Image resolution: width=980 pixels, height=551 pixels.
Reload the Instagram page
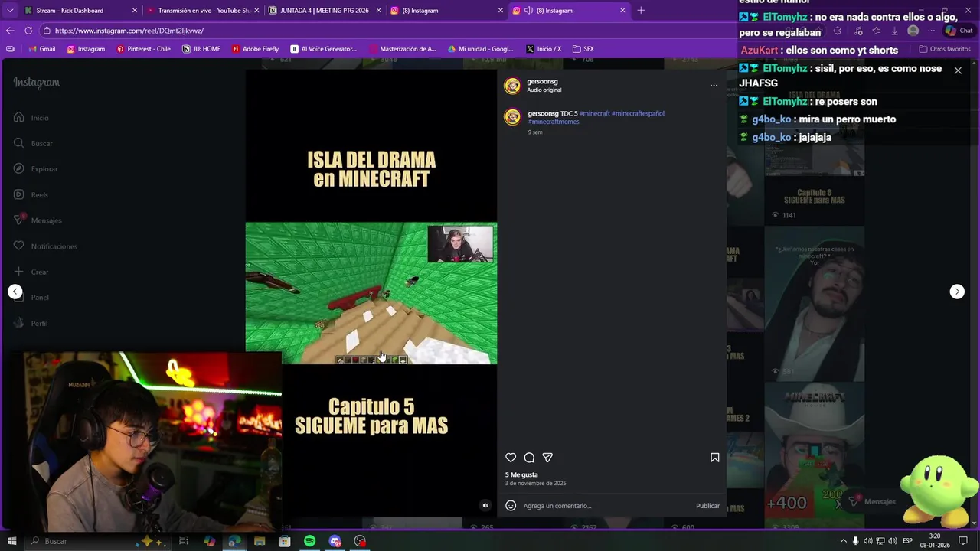(x=28, y=31)
